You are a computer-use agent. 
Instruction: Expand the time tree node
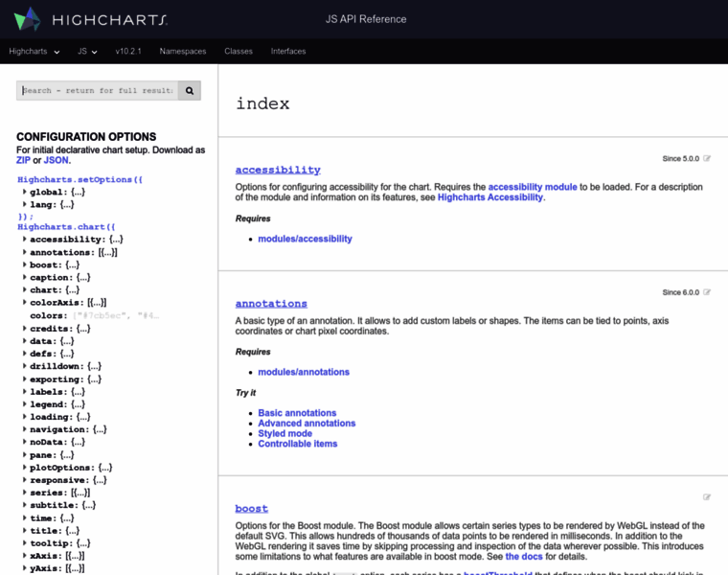click(x=25, y=517)
